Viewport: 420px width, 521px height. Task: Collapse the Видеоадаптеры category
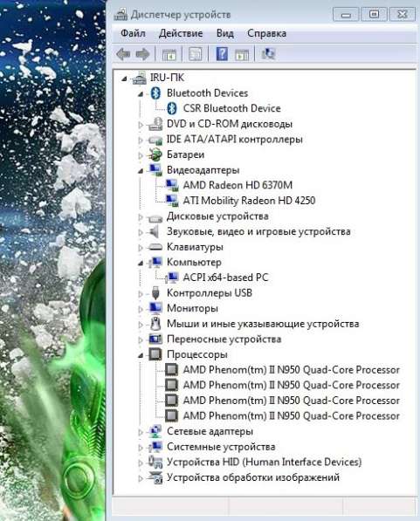(x=141, y=171)
